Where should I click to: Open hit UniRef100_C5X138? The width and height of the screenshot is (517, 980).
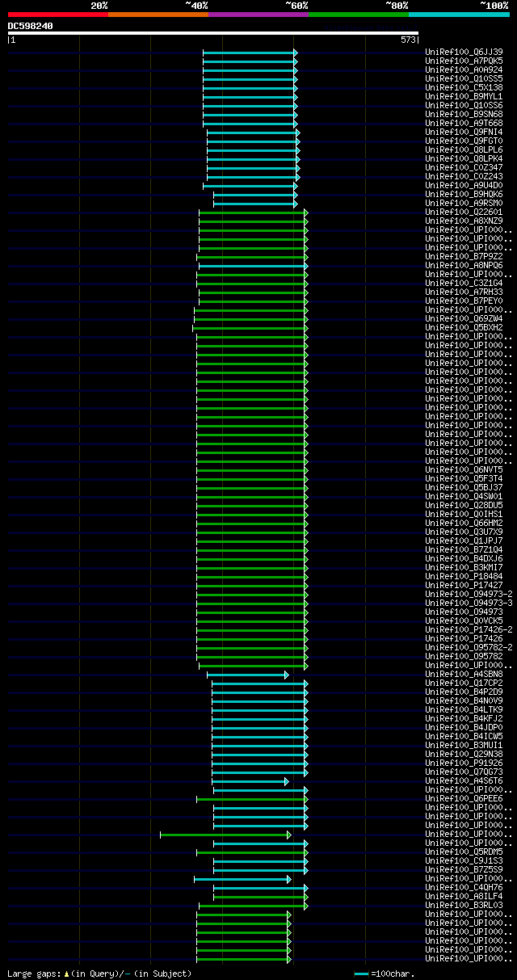pos(464,87)
